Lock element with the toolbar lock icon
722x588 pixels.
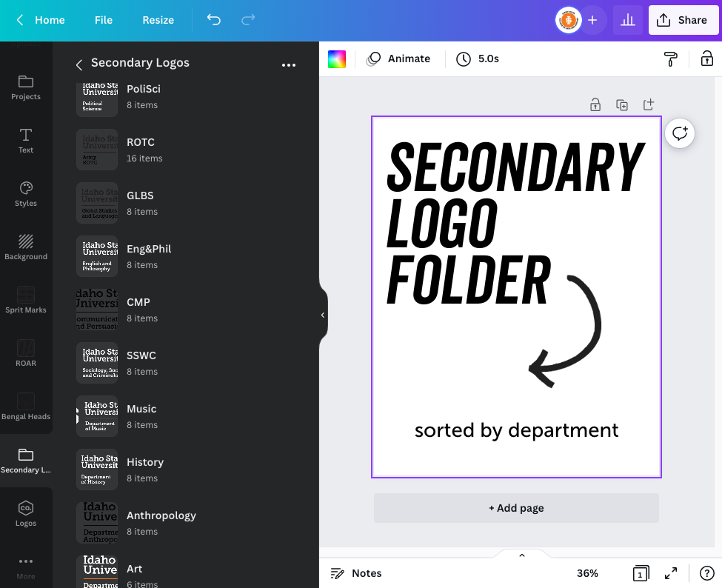(x=707, y=58)
